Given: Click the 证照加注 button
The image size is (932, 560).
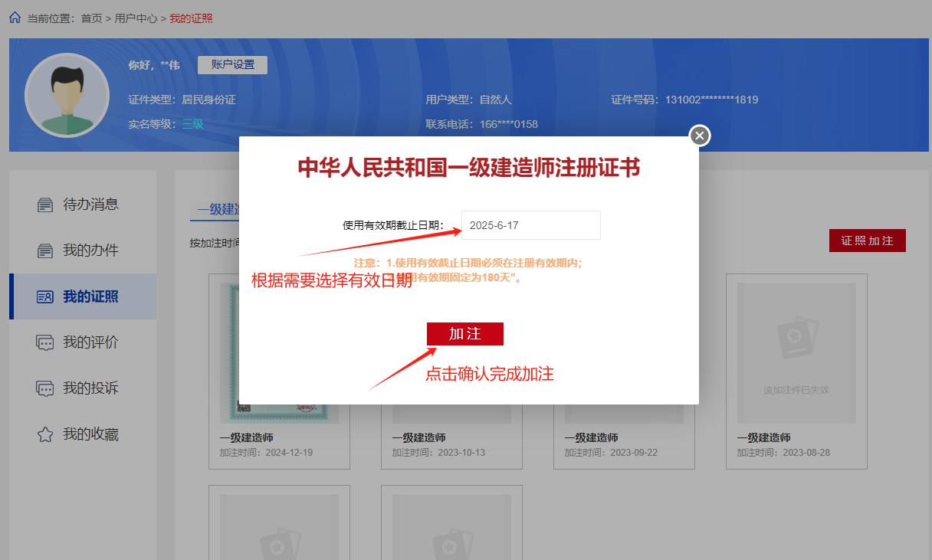Looking at the screenshot, I should [868, 241].
